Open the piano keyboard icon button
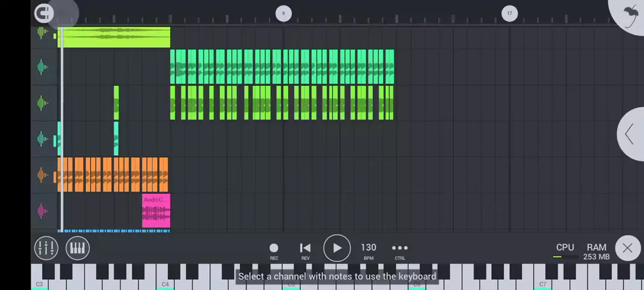This screenshot has width=644, height=290. click(78, 248)
